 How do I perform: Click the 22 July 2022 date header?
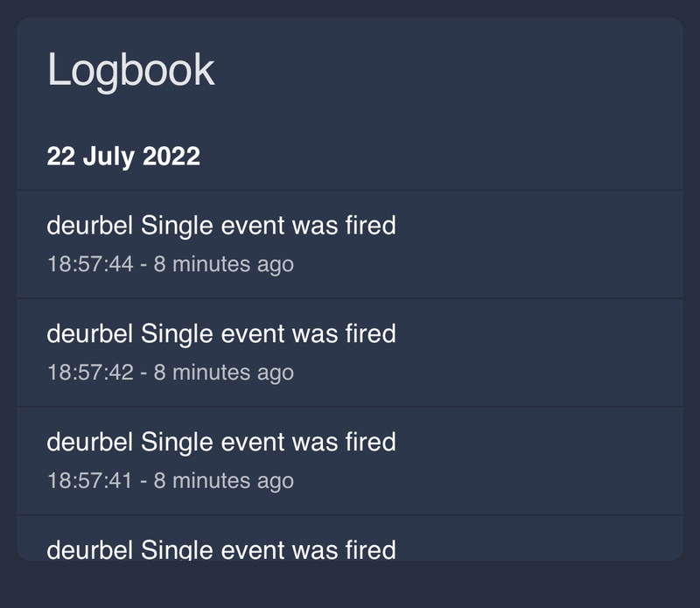pos(123,157)
